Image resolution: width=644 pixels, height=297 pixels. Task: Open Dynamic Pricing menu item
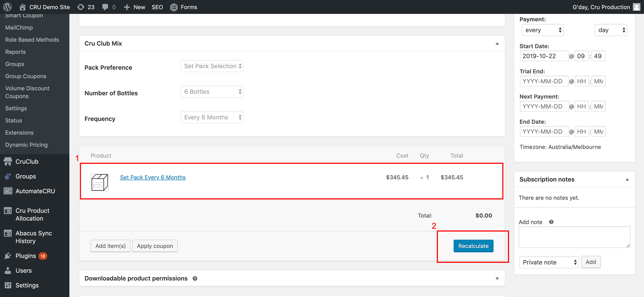[26, 145]
